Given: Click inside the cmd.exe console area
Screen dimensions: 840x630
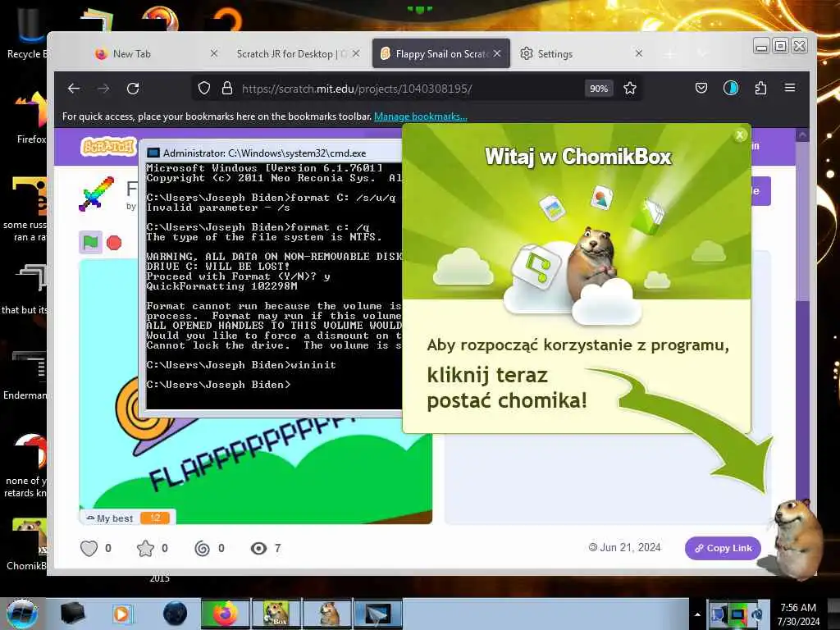Looking at the screenshot, I should [x=274, y=285].
